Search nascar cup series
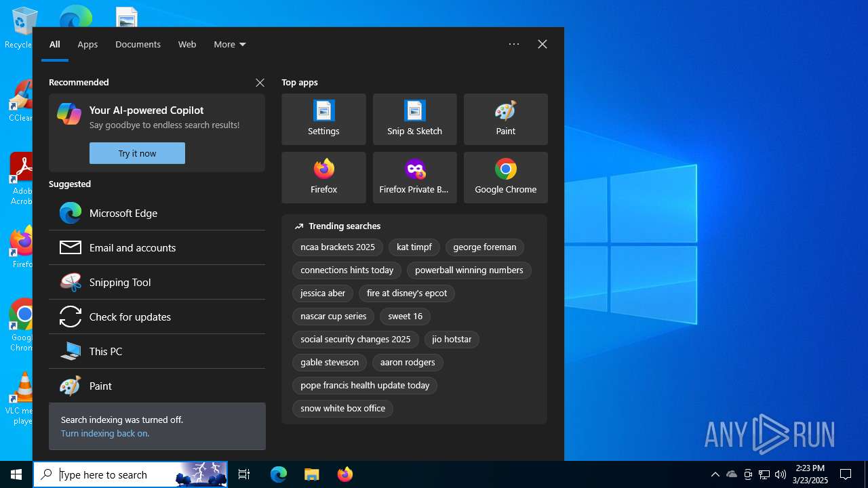 click(334, 317)
